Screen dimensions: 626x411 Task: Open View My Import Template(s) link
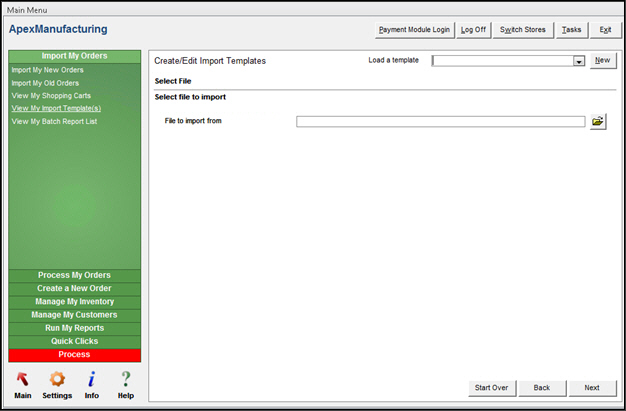point(56,108)
